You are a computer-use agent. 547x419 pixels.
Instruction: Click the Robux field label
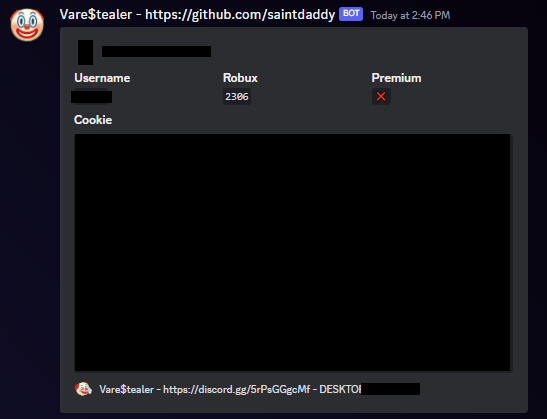tap(240, 78)
